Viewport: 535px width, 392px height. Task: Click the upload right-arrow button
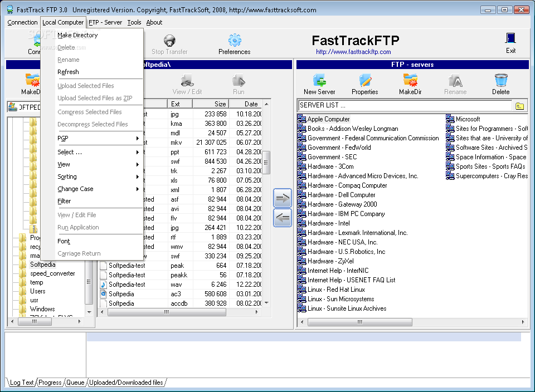[x=282, y=198]
